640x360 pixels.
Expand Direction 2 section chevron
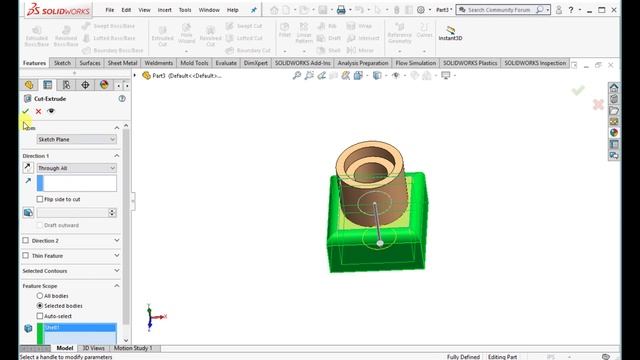click(x=117, y=240)
